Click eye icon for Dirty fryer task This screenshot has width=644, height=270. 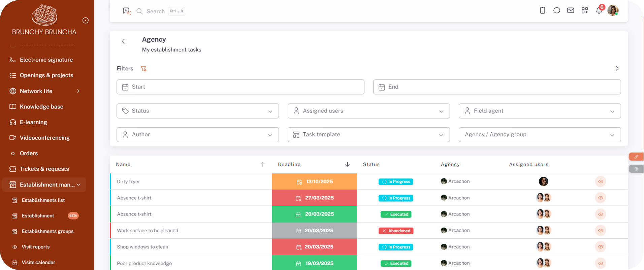point(600,181)
